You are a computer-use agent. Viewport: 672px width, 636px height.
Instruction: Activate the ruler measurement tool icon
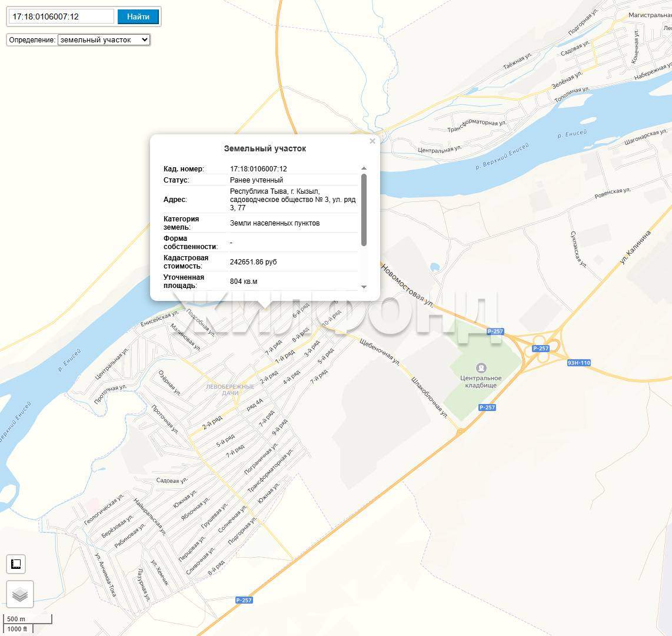pyautogui.click(x=16, y=564)
